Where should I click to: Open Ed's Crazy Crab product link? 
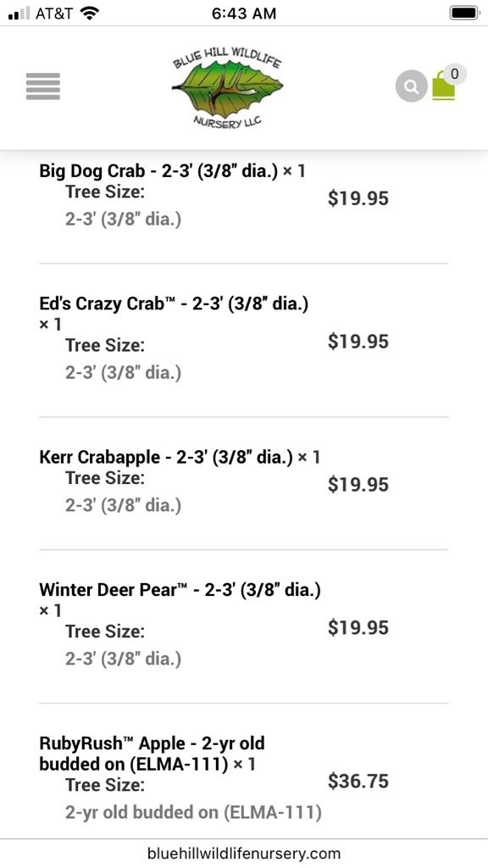point(174,314)
